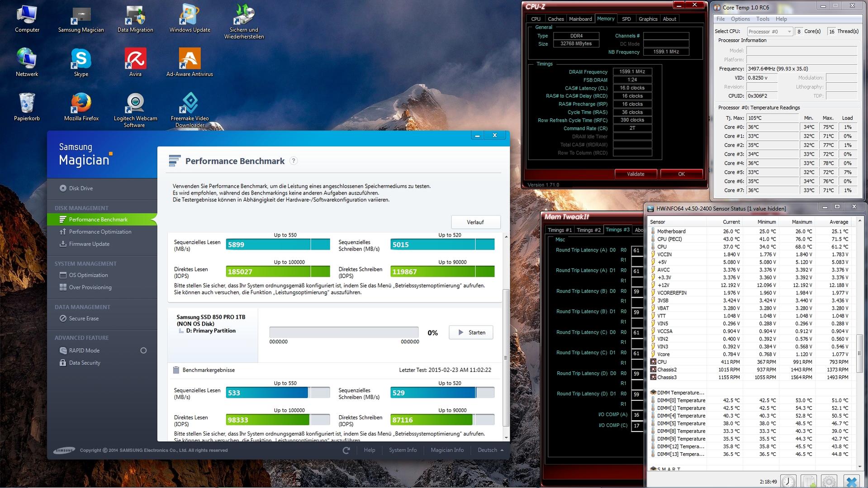This screenshot has height=488, width=868.
Task: Collapse DIMM Temperature group in HWiNFO64
Action: tap(653, 393)
